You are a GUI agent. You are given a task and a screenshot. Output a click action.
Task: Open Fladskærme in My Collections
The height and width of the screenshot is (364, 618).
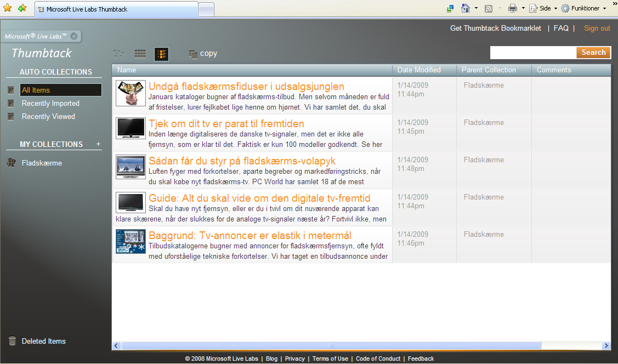42,163
